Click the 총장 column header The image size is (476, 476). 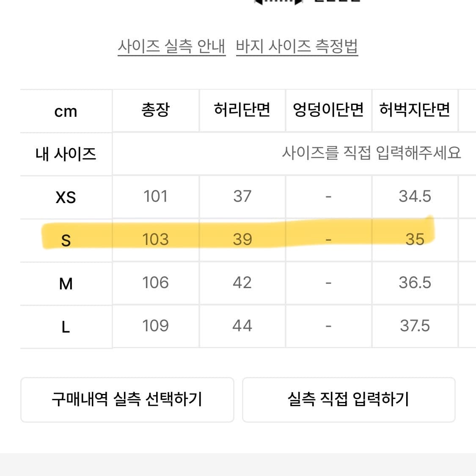tap(155, 110)
